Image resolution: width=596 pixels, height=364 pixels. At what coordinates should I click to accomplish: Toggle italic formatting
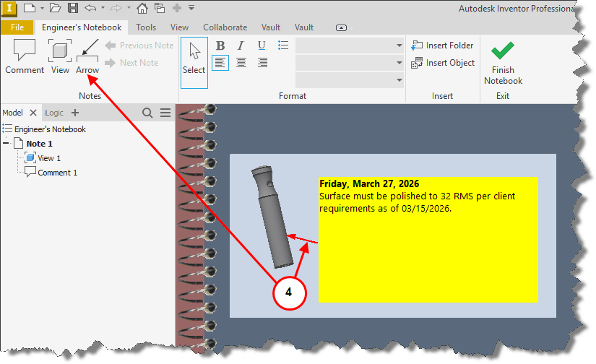241,45
